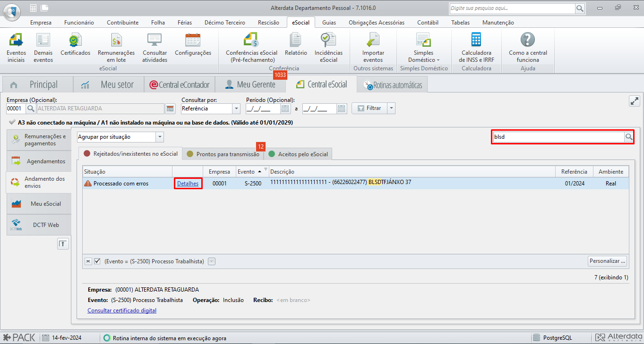Screen dimensions: 644x344
Task: Open Certificados ribbon icon
Action: [75, 45]
